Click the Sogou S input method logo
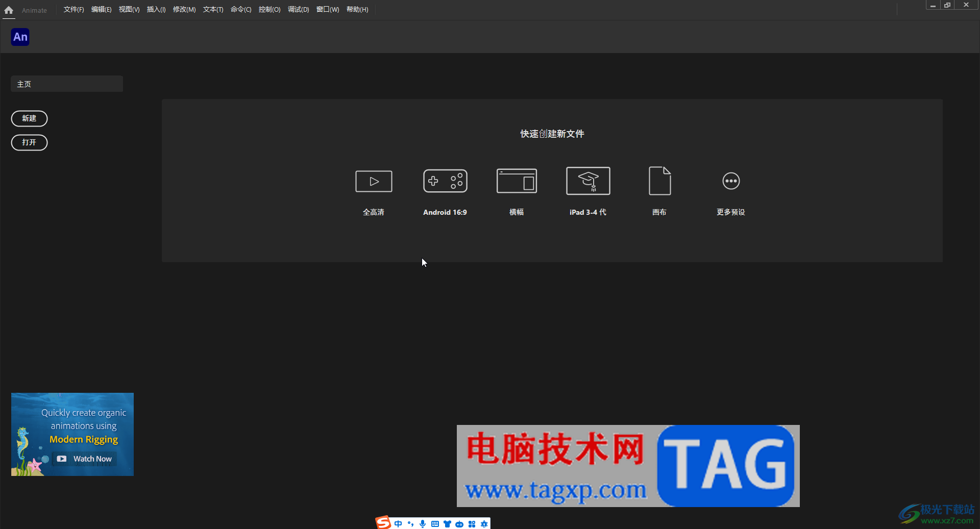 383,523
